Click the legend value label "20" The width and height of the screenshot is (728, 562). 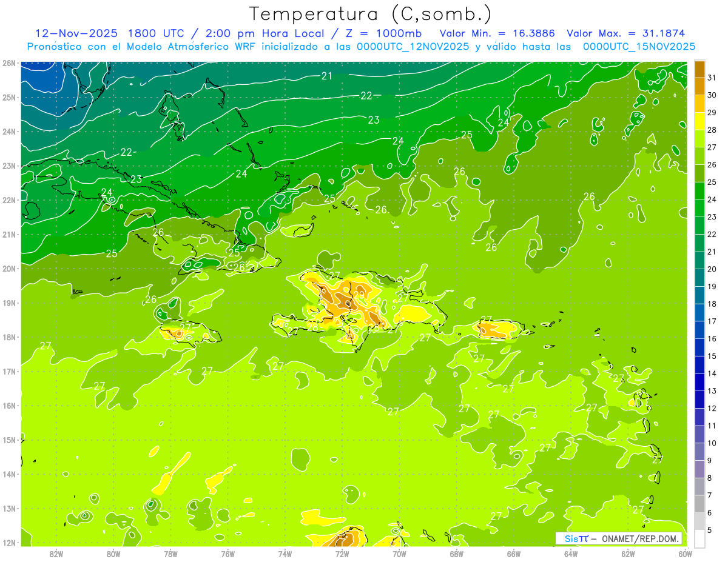coord(712,269)
